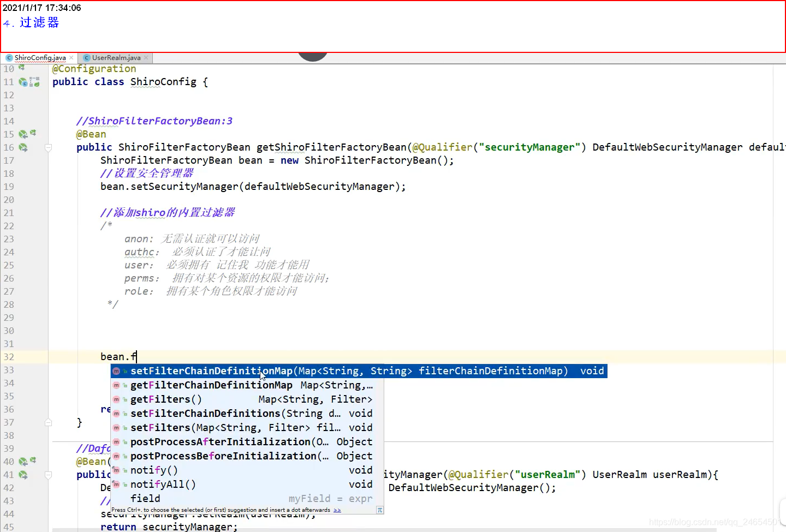The width and height of the screenshot is (786, 532).
Task: Place cursor on the @Configuration annotation
Action: pyautogui.click(x=94, y=69)
